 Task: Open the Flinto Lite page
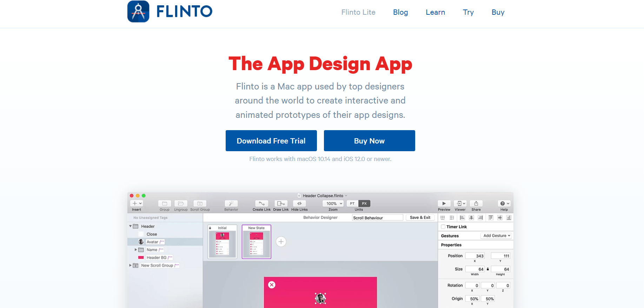pyautogui.click(x=358, y=12)
